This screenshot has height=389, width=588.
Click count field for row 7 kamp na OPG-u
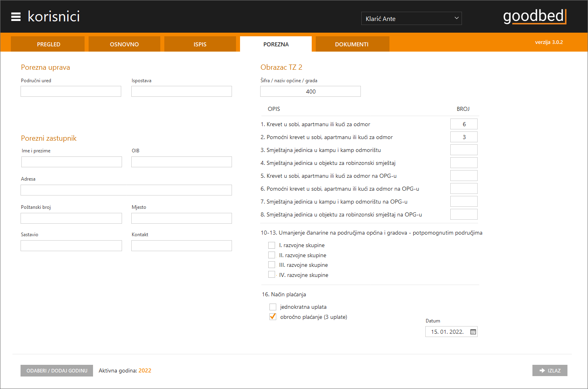pyautogui.click(x=464, y=202)
